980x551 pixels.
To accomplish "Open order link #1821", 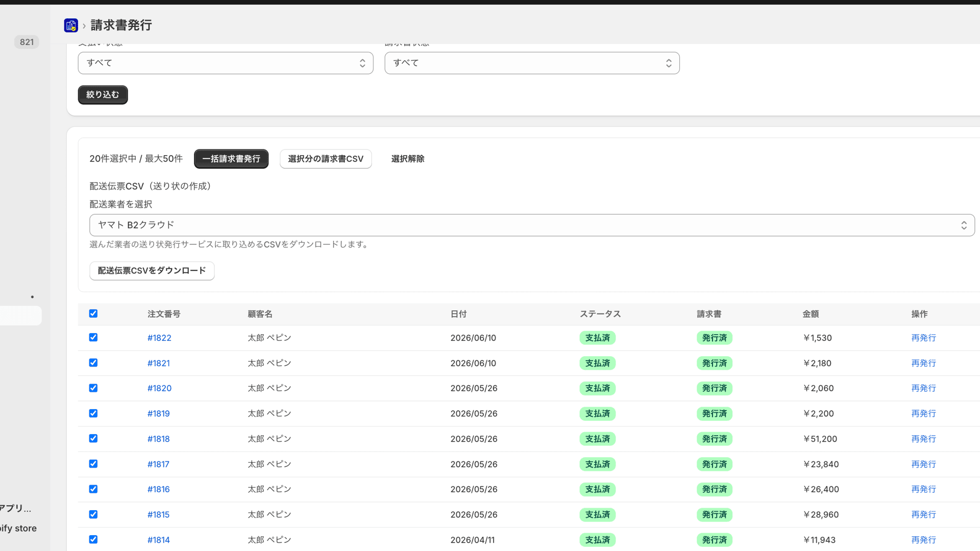I will point(159,363).
